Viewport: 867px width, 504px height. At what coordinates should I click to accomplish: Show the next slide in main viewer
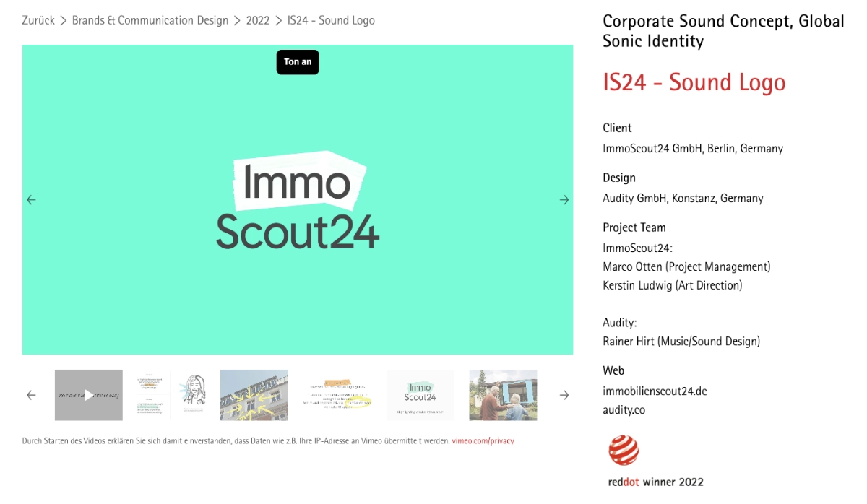pyautogui.click(x=564, y=200)
